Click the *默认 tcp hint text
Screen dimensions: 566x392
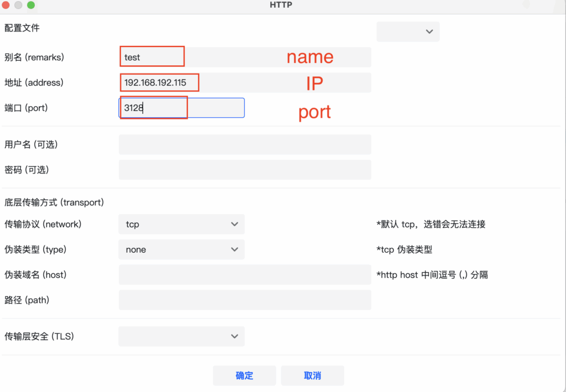click(431, 224)
